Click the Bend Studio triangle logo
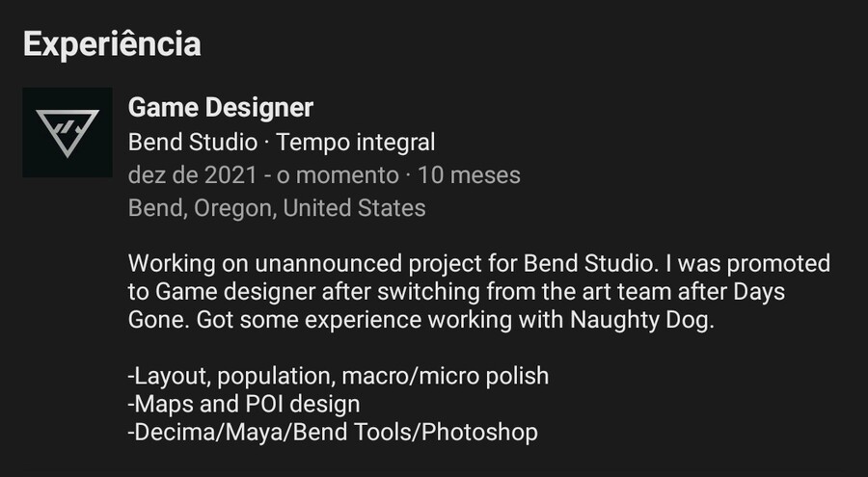The image size is (868, 477). (x=68, y=132)
